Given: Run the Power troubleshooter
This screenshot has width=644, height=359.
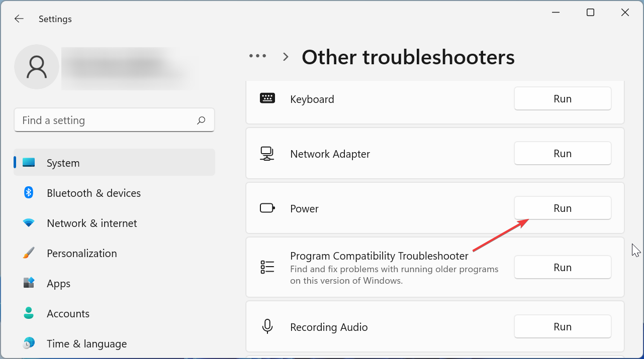Looking at the screenshot, I should [563, 208].
